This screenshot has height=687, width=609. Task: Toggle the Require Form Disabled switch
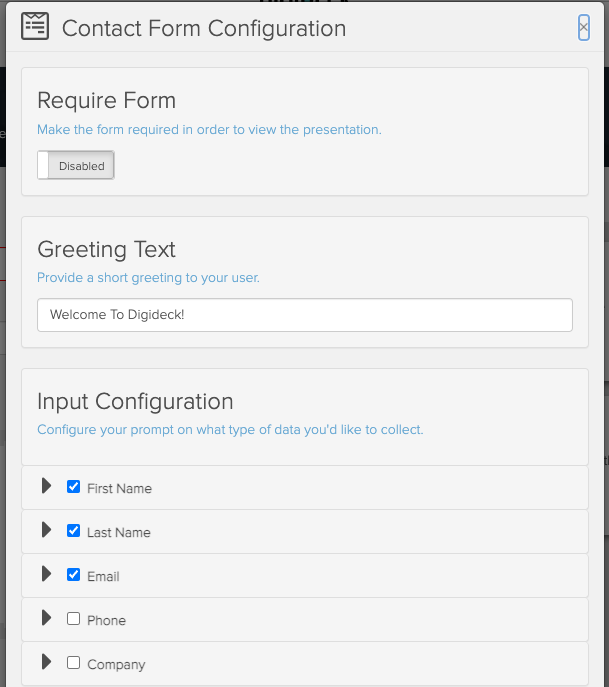[x=76, y=165]
